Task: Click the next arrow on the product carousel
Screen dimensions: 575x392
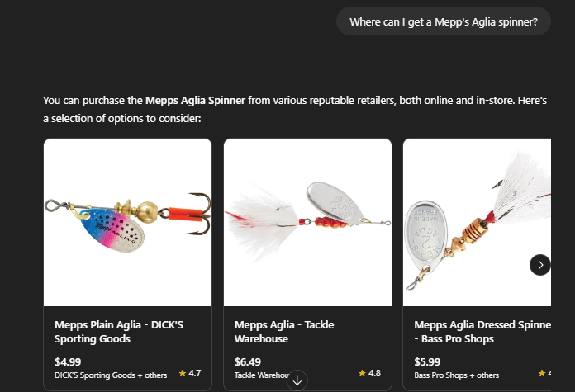Action: point(539,265)
